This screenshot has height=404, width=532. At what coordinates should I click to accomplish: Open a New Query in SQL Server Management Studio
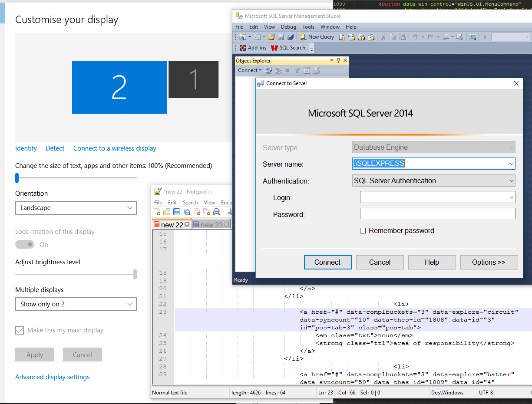[x=317, y=36]
